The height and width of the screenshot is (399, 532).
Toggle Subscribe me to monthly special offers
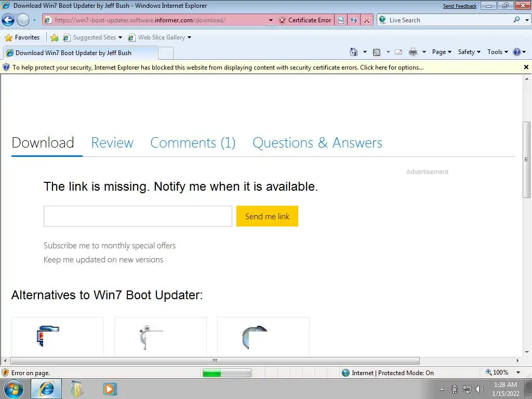110,245
